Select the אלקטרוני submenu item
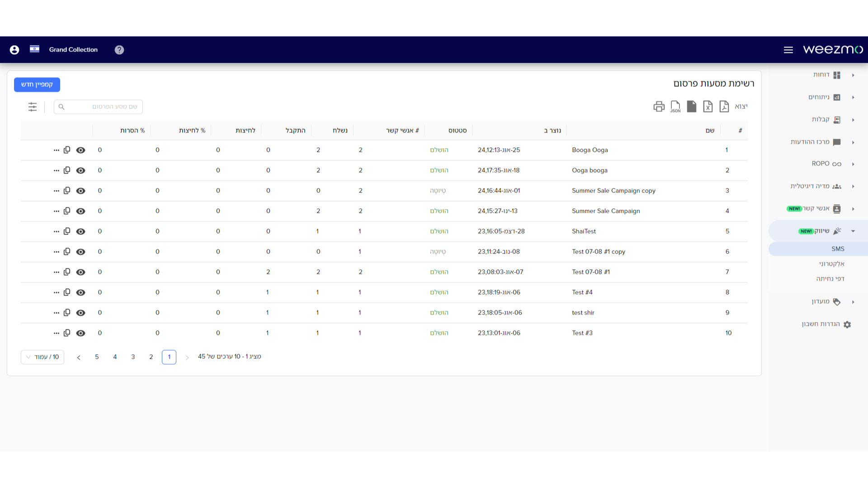868x488 pixels. (x=831, y=264)
